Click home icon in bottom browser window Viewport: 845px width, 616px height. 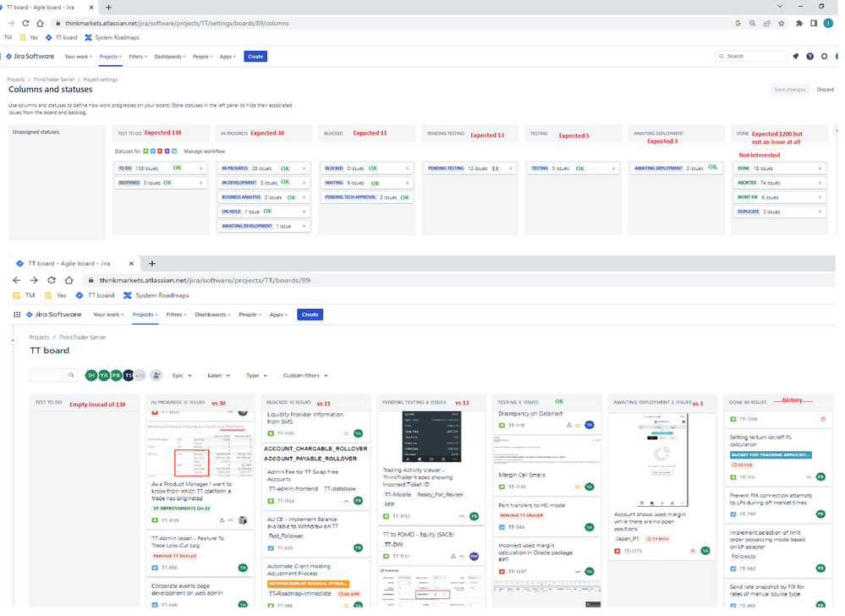click(x=69, y=280)
